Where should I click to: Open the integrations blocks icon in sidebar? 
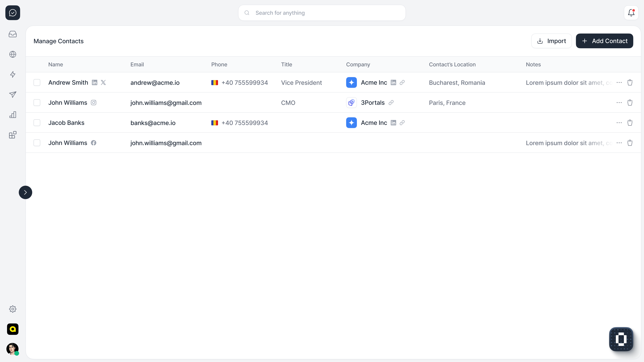click(x=13, y=135)
